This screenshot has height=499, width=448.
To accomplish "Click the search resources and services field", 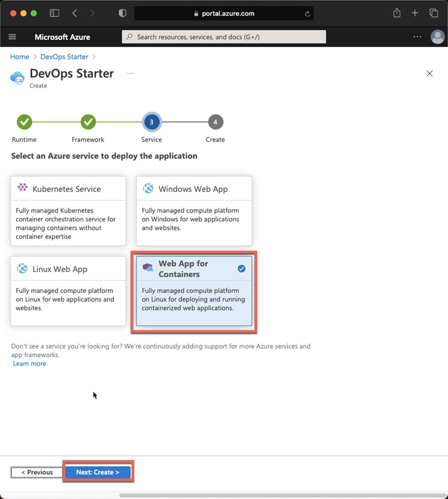I will 224,37.
